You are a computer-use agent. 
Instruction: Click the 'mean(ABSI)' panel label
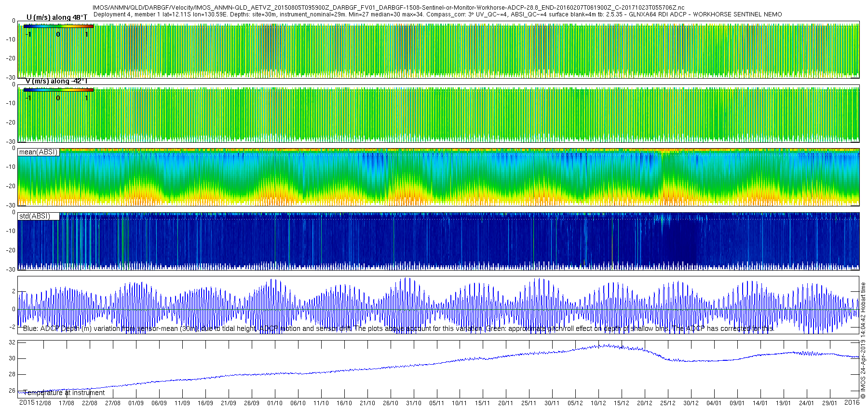coord(39,152)
